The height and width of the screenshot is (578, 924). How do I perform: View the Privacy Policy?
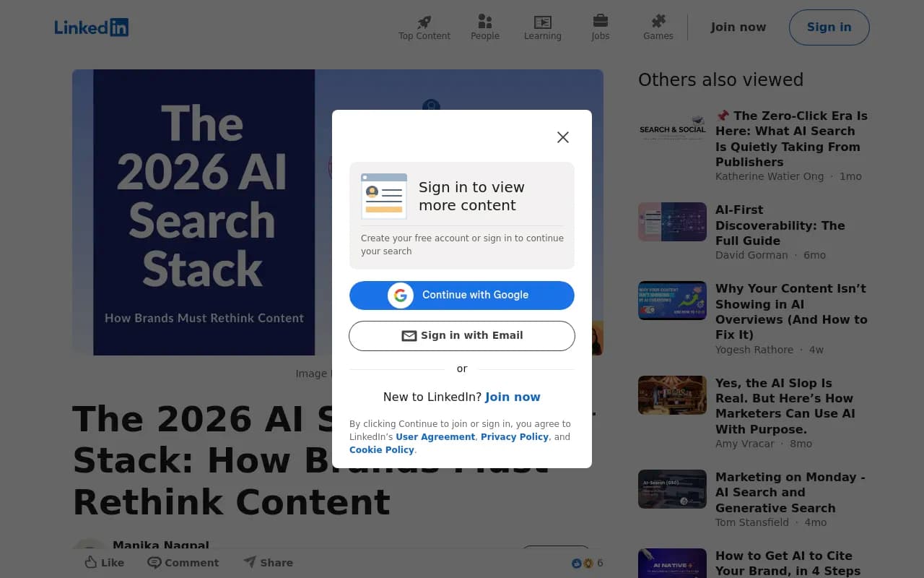515,436
